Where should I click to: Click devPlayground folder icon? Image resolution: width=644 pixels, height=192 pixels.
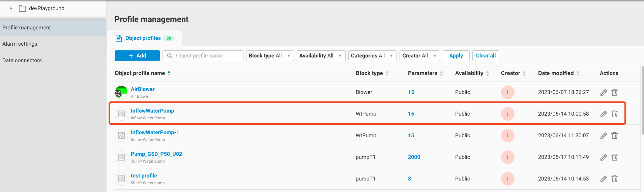click(22, 8)
